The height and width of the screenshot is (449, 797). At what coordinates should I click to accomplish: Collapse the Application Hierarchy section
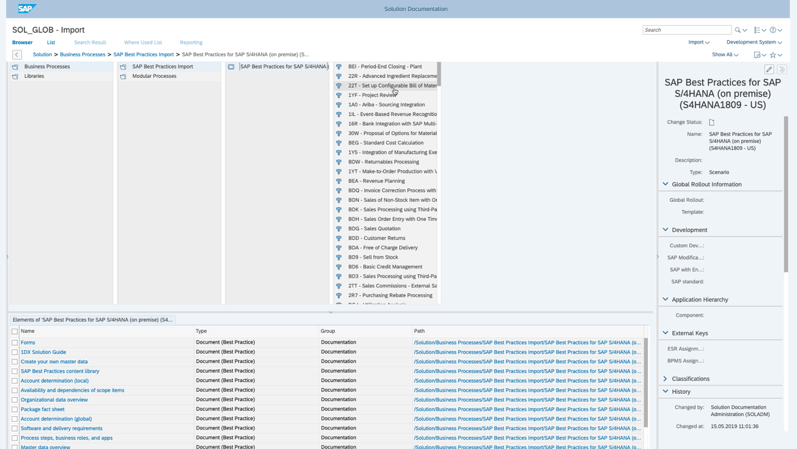pos(665,300)
